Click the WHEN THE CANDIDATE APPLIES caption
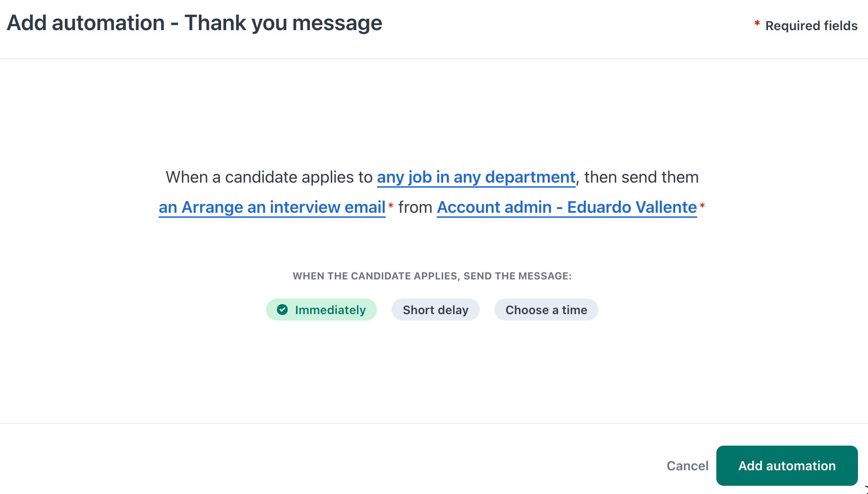This screenshot has width=868, height=494. click(432, 276)
